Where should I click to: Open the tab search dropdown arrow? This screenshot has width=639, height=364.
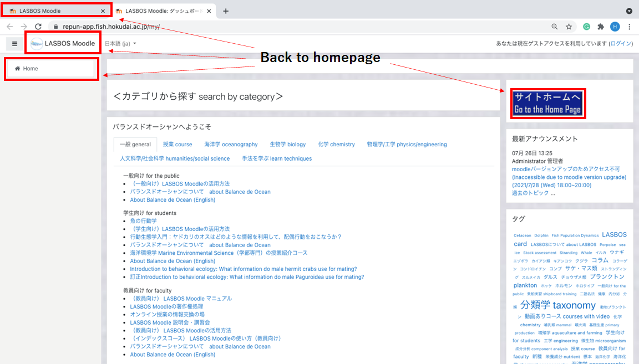(629, 11)
